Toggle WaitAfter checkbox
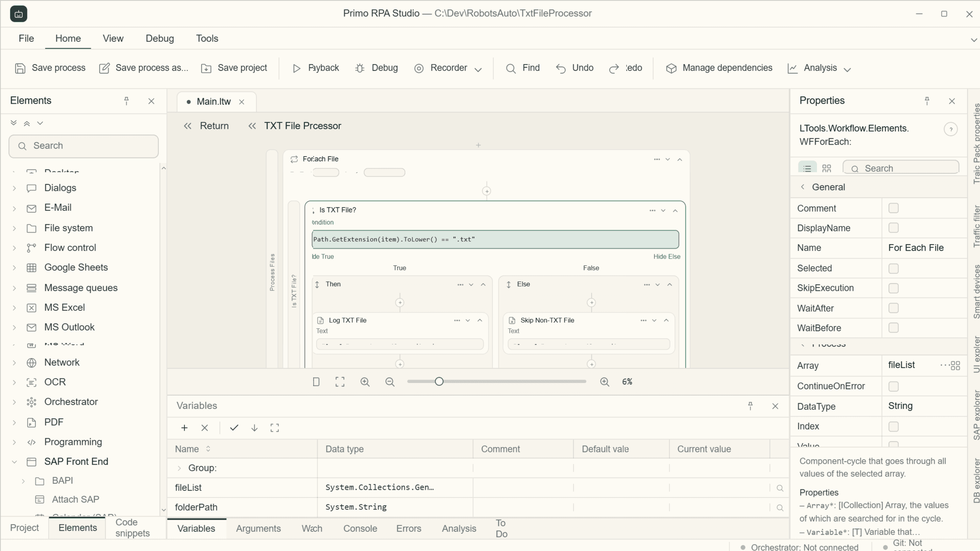This screenshot has height=551, width=980. (893, 308)
